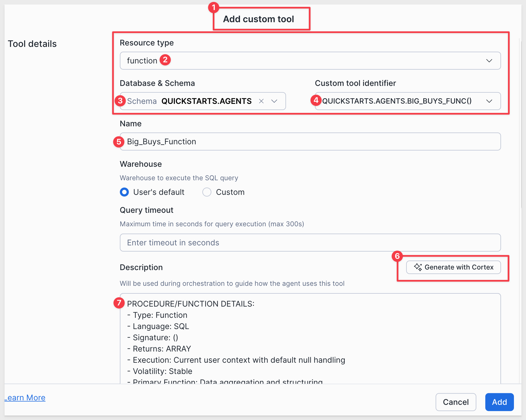The image size is (526, 420).
Task: Click red badge 5 by Name field
Action: (119, 142)
